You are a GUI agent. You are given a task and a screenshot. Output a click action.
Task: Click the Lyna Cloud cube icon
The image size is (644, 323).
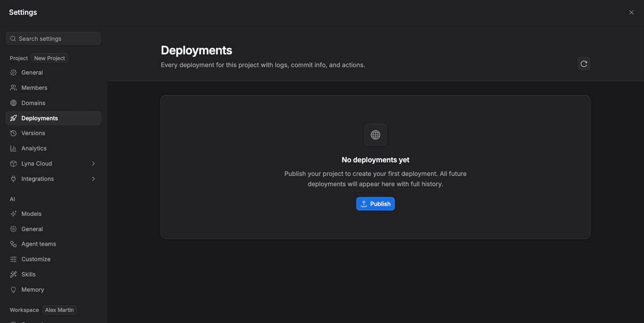coord(14,164)
